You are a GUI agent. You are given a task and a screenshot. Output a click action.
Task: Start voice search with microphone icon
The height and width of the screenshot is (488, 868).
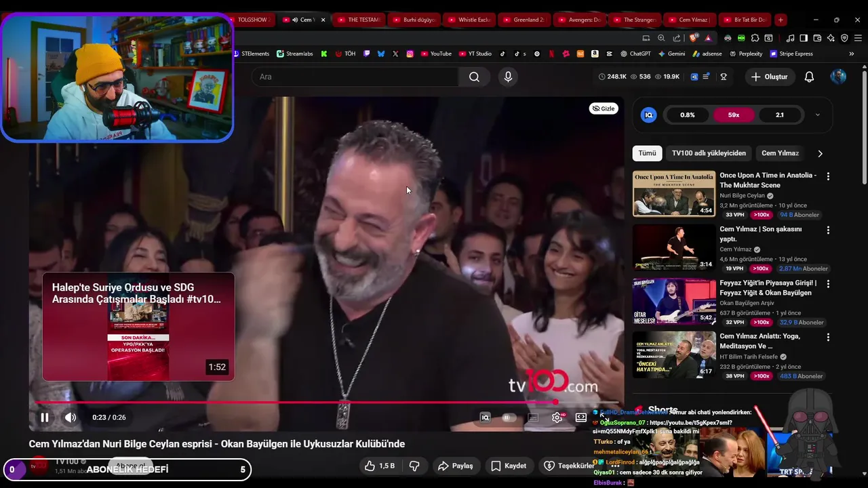[x=508, y=77]
